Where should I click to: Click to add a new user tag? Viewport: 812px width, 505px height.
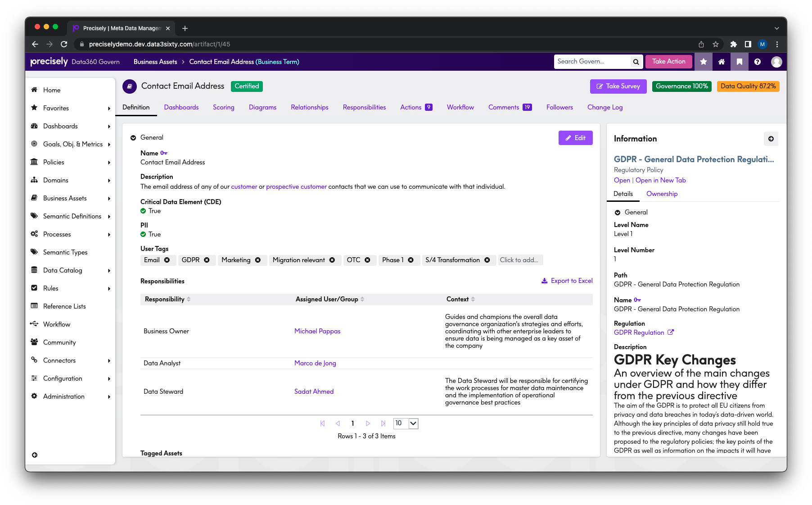520,260
